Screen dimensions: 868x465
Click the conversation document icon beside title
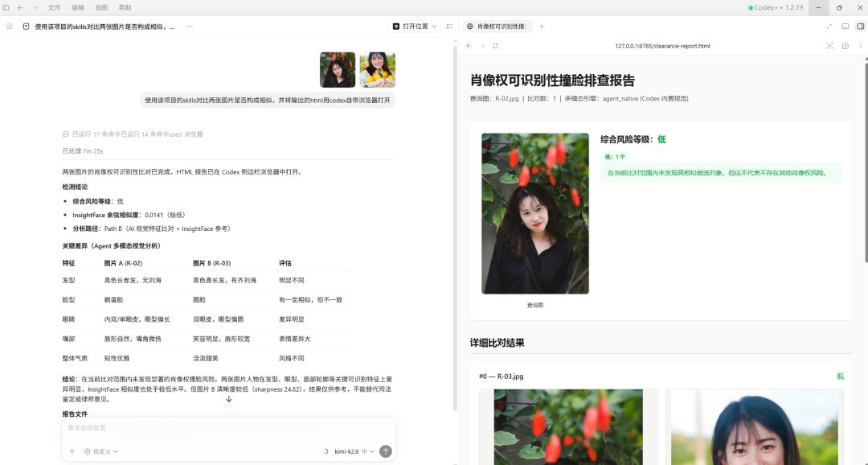point(26,26)
